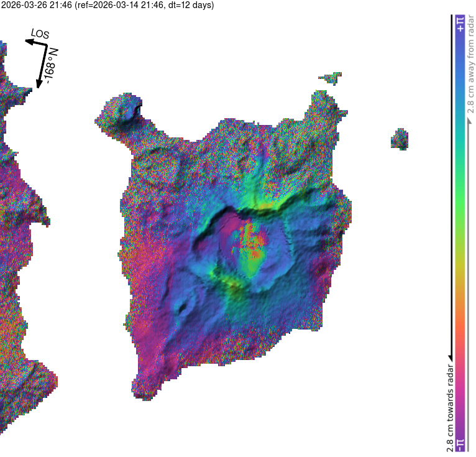Click the "2.8 cm towards radar" label
This screenshot has height=457, width=476.
pyautogui.click(x=449, y=407)
